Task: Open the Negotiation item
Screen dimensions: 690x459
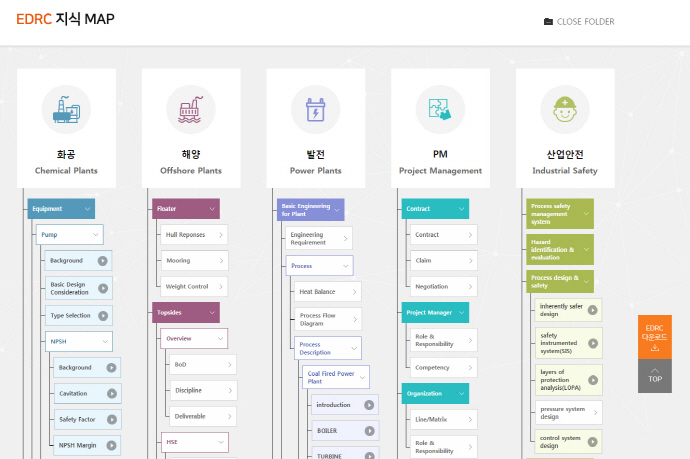Action: click(x=442, y=287)
